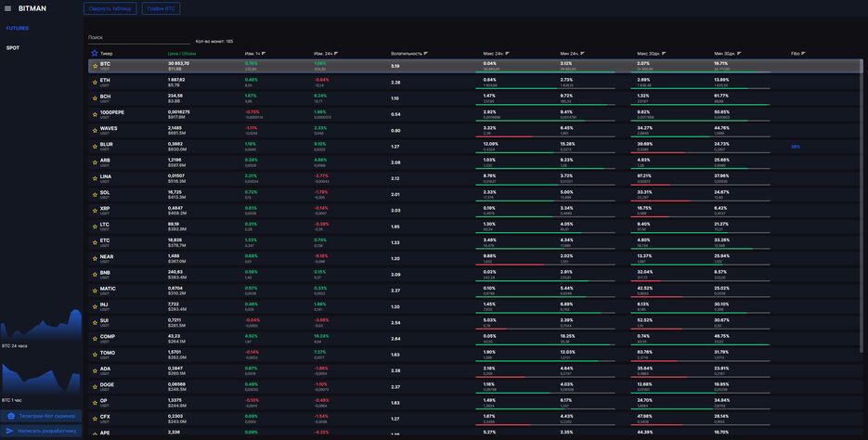868x440 pixels.
Task: Click the Тикер column header
Action: 106,54
